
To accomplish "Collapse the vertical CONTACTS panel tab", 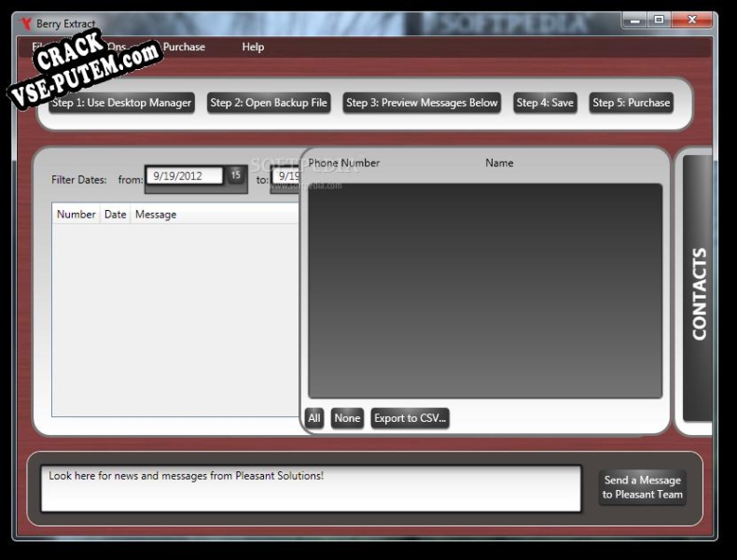I will (x=698, y=288).
